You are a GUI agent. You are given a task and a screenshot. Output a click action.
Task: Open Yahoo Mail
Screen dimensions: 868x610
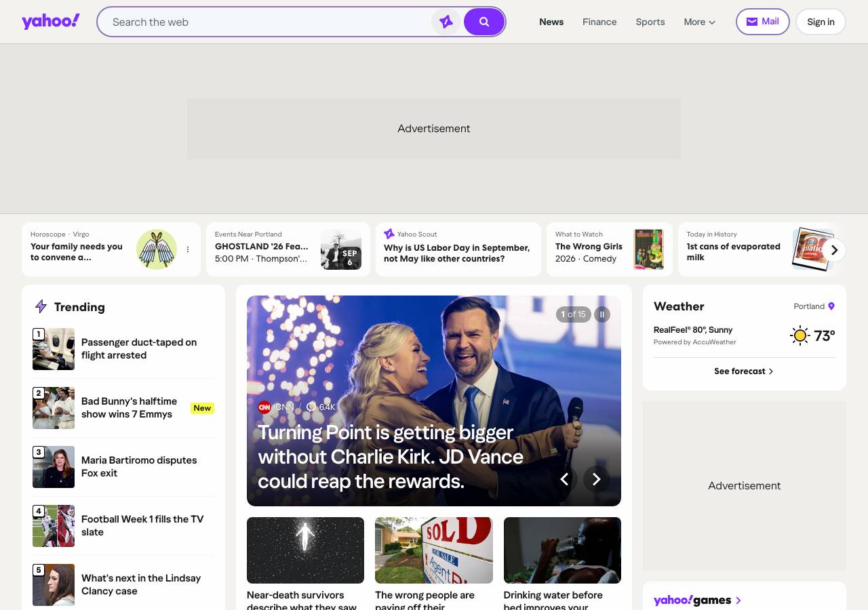tap(763, 22)
